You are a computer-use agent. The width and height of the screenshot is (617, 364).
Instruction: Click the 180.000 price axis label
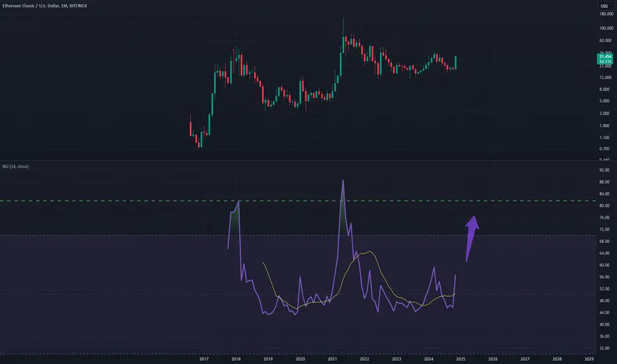click(606, 14)
